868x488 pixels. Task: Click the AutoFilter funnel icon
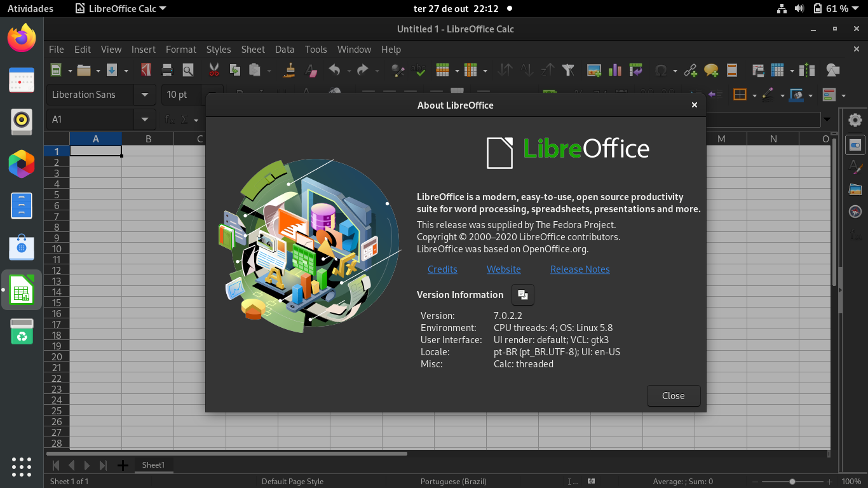point(569,71)
